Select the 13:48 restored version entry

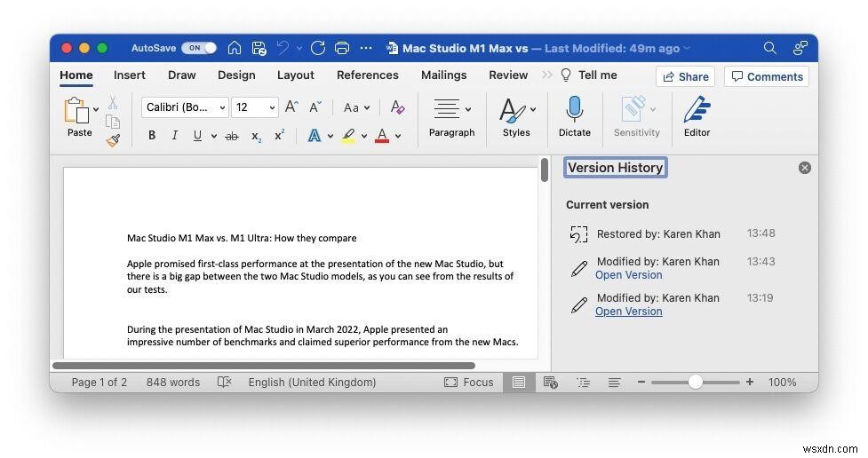pyautogui.click(x=673, y=234)
